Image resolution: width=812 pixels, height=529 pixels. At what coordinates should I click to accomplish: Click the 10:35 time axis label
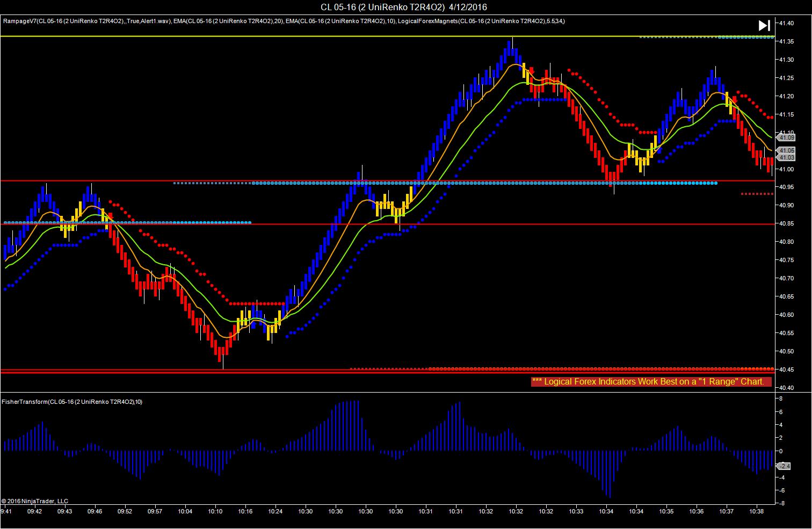coord(666,512)
